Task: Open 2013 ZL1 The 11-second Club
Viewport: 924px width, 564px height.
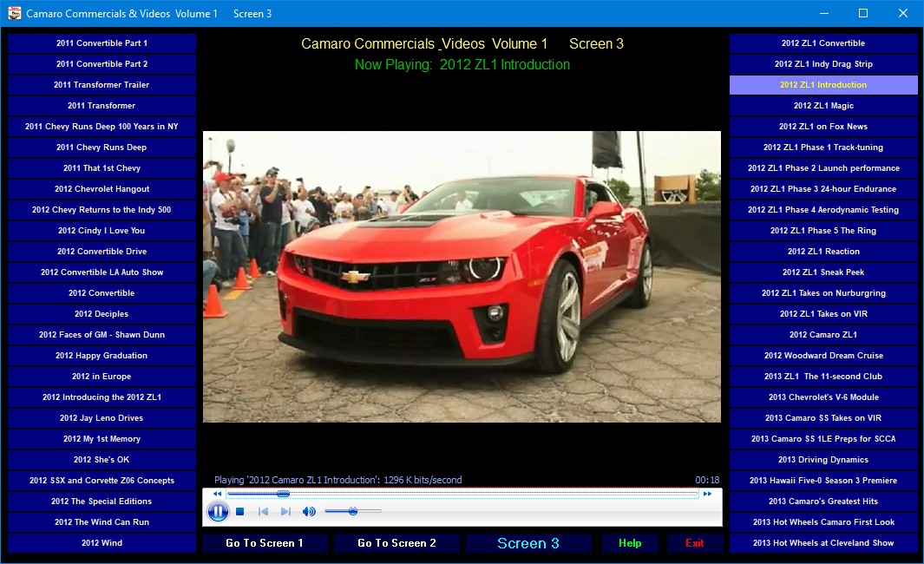Action: coord(823,376)
